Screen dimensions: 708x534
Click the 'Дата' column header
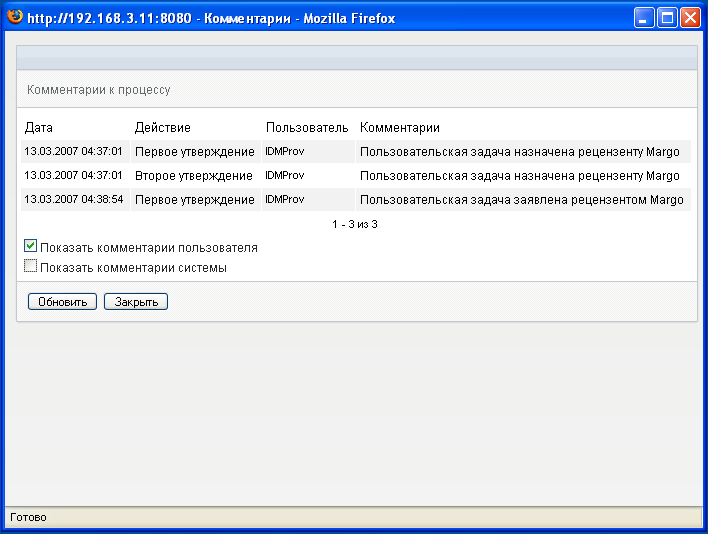(38, 128)
